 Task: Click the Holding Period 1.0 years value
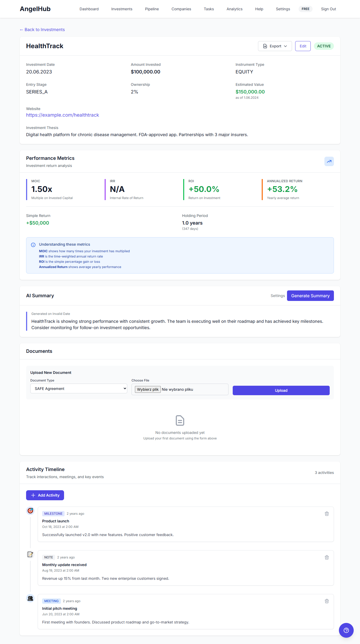point(192,223)
